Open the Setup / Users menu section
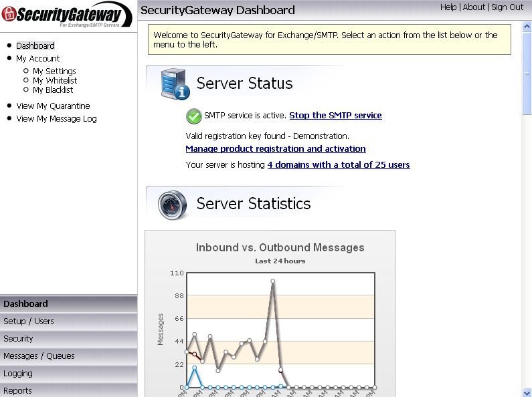532x397 pixels. tap(68, 321)
